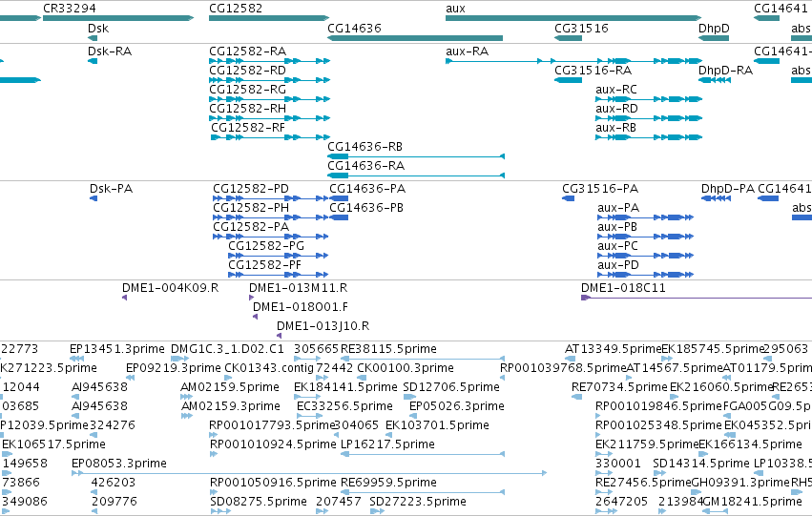Select EST EP13451.3prime
This screenshot has width=812, height=516.
117,349
